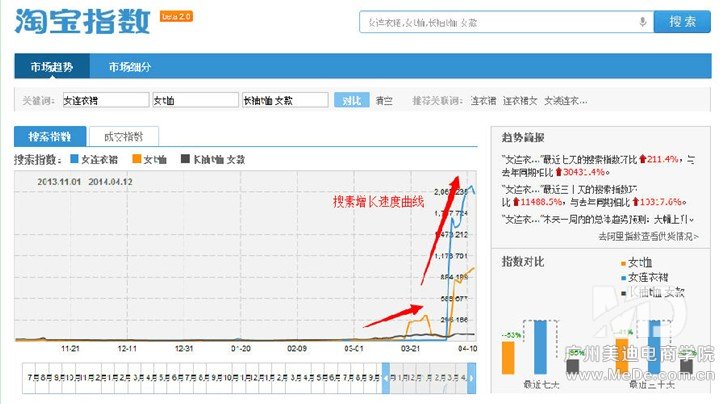
Task: Edit the second keyword field 女t恤
Action: pyautogui.click(x=195, y=100)
